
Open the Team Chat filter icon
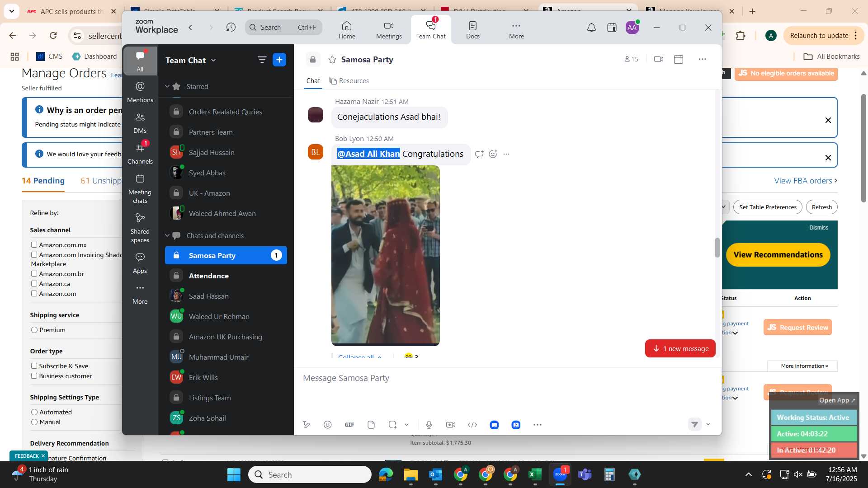262,60
